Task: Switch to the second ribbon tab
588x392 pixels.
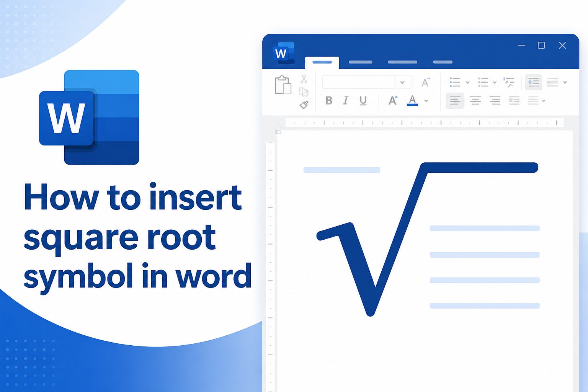Action: point(361,62)
